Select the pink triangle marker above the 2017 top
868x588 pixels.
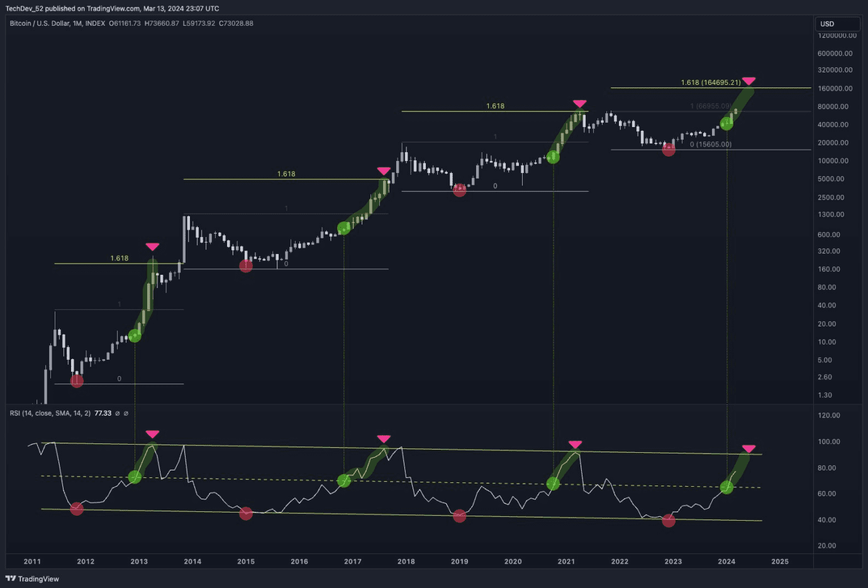point(384,170)
